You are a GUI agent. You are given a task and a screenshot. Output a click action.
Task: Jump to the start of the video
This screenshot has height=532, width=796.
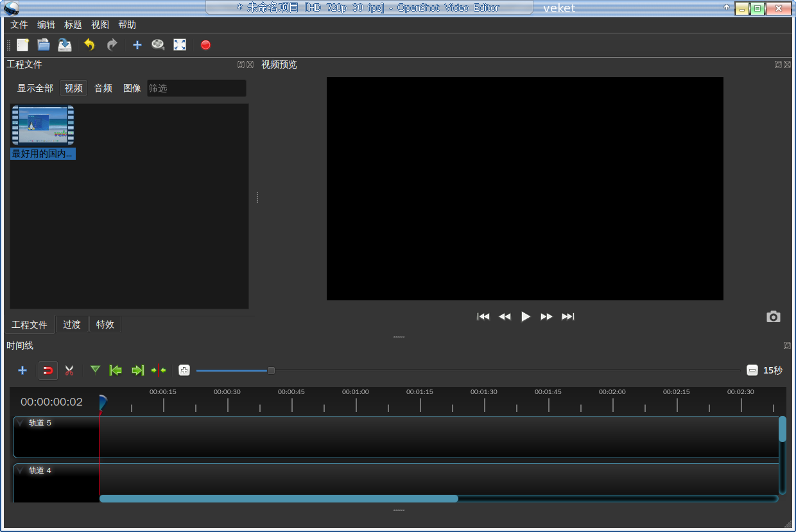point(483,316)
